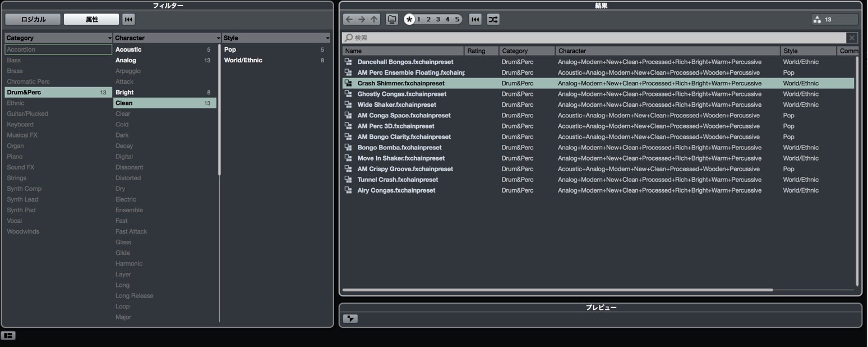The width and height of the screenshot is (868, 347).
Task: Clear the search field with the X button
Action: tap(852, 38)
